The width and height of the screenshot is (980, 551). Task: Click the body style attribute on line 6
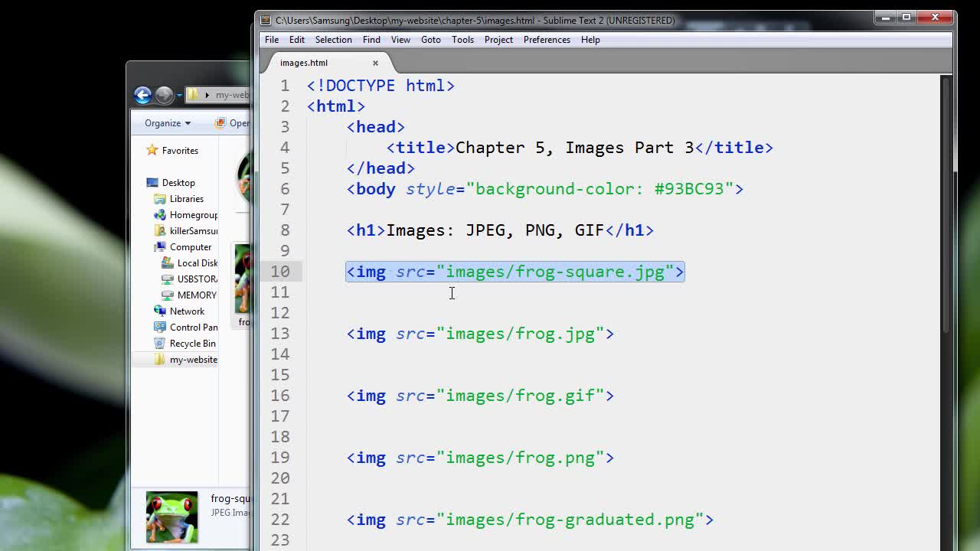pyautogui.click(x=570, y=189)
